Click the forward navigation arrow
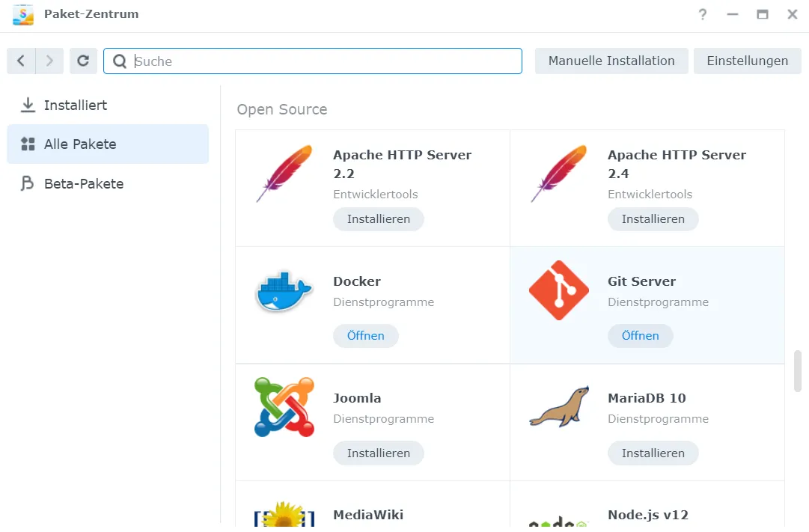809x532 pixels. point(49,61)
